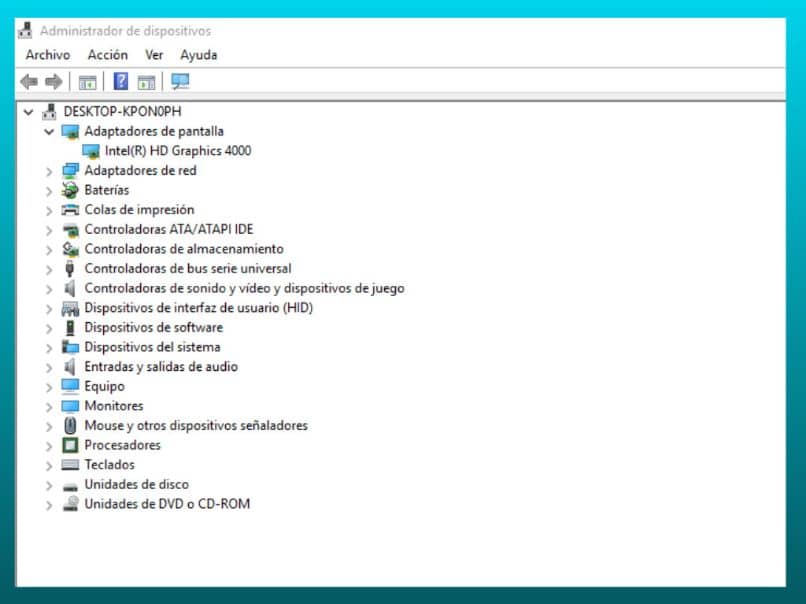Click the Entradas y salidas de audio icon
The width and height of the screenshot is (806, 604).
pyautogui.click(x=70, y=367)
